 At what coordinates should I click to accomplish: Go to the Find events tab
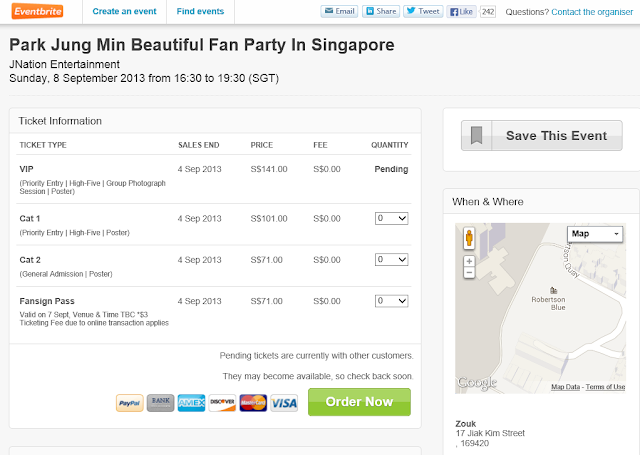pos(199,12)
